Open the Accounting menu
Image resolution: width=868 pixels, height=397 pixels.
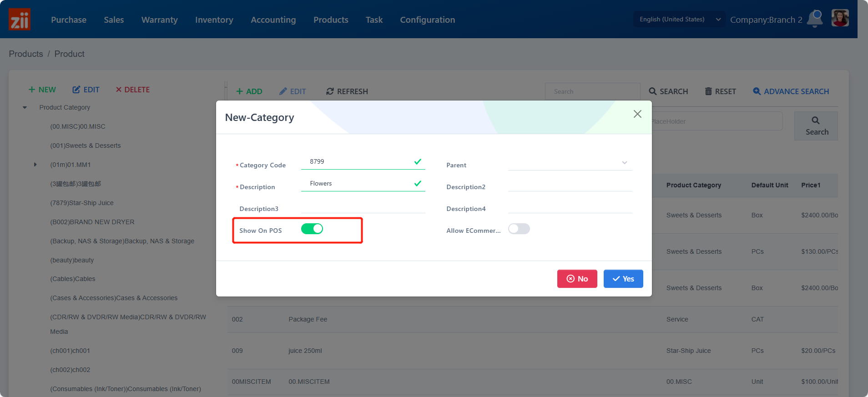tap(273, 20)
